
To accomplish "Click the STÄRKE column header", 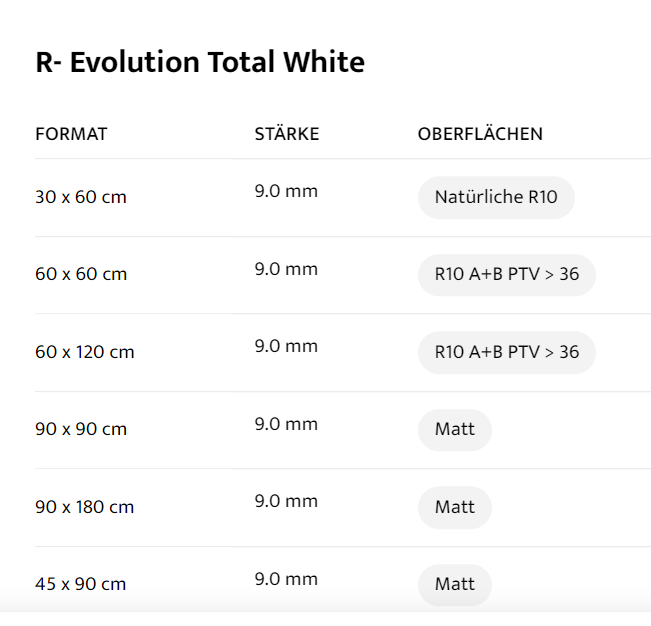I will pos(287,134).
